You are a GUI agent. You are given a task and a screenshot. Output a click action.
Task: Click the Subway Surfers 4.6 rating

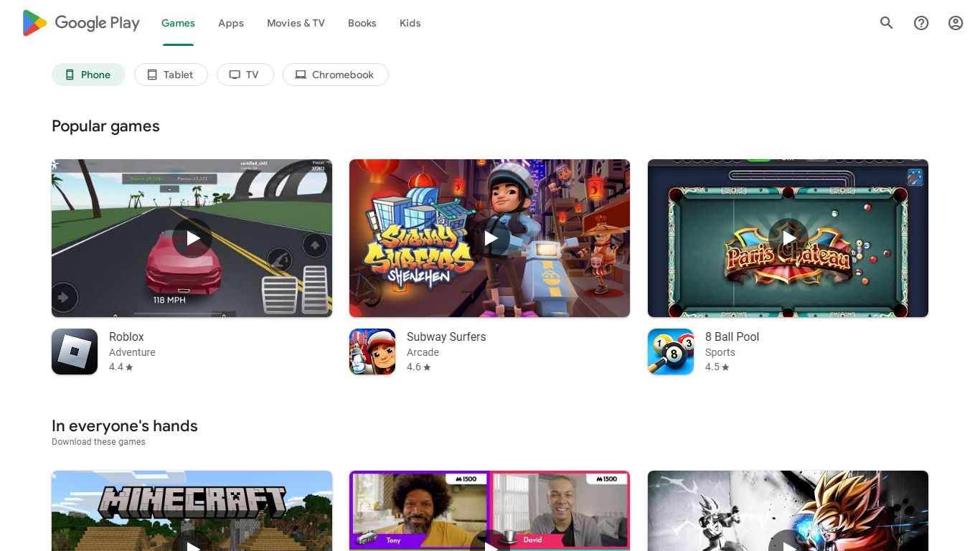pos(419,367)
